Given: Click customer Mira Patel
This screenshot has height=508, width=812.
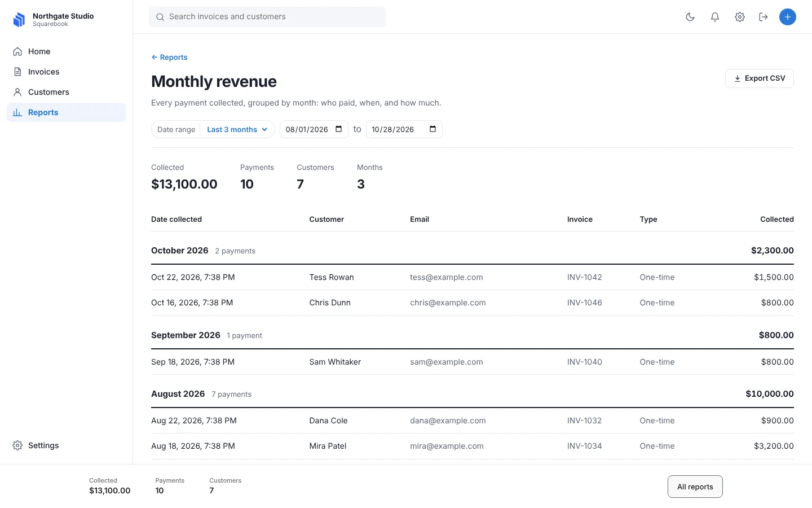Looking at the screenshot, I should (x=328, y=446).
